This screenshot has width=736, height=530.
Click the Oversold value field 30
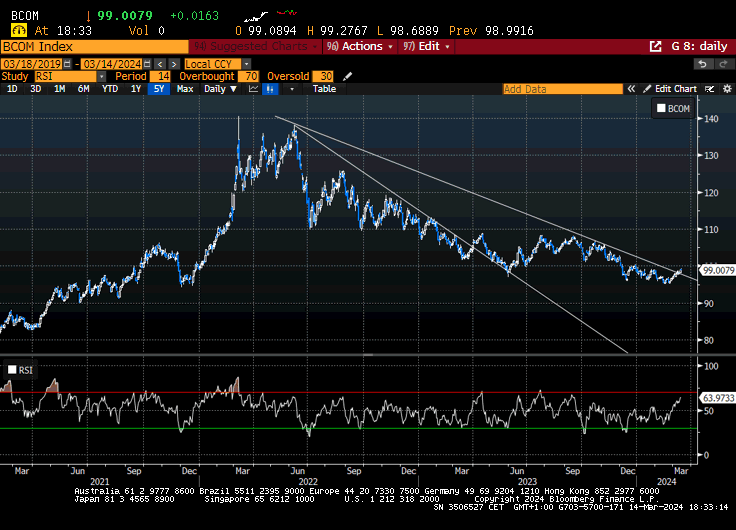pos(323,76)
